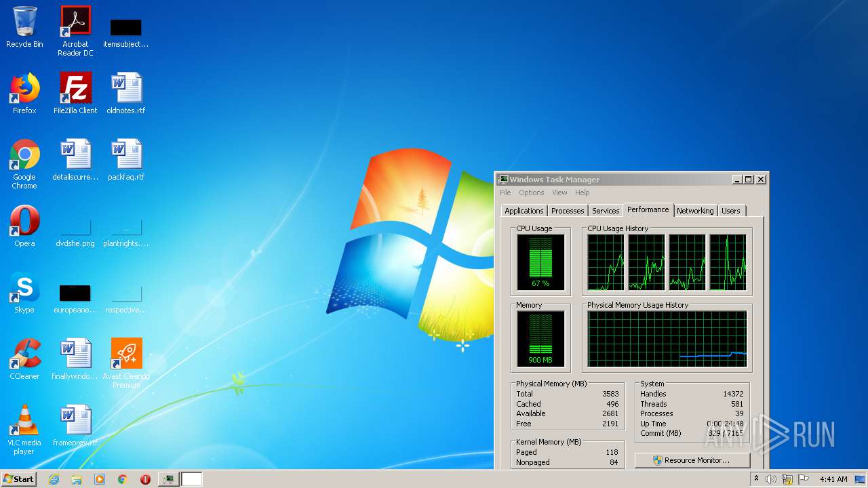Open Internet Explorer from the taskbar

pyautogui.click(x=54, y=479)
